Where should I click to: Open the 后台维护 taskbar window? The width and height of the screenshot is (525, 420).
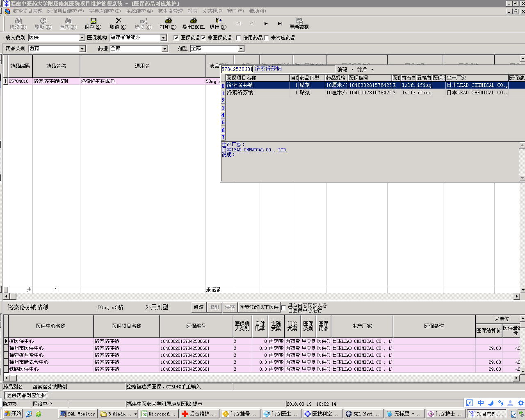pos(199,414)
